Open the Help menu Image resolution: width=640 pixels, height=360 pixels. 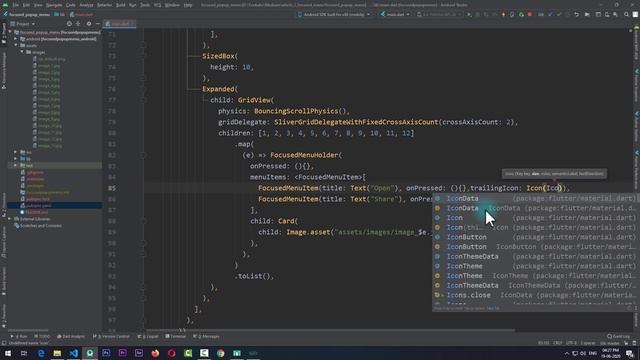click(188, 5)
